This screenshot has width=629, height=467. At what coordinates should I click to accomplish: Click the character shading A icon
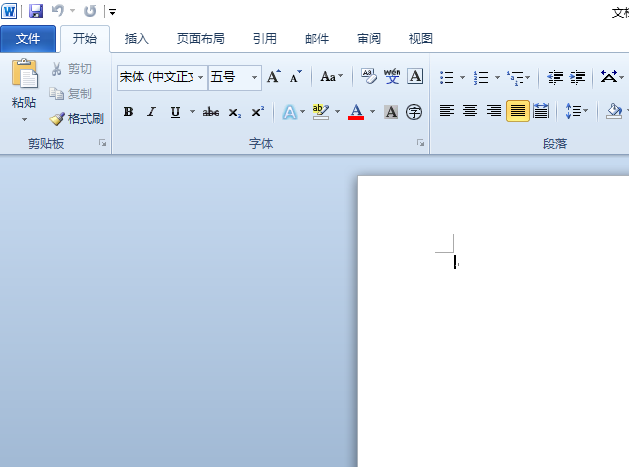point(391,112)
